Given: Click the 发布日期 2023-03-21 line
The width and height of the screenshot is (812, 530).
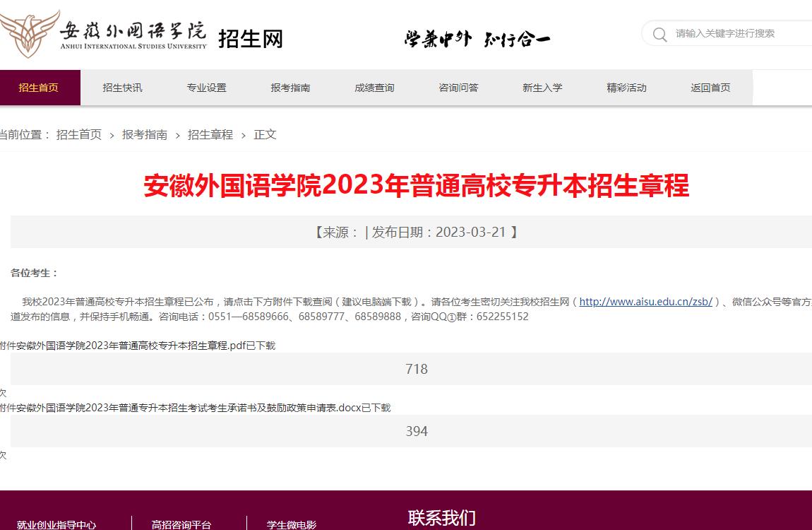Looking at the screenshot, I should 417,232.
